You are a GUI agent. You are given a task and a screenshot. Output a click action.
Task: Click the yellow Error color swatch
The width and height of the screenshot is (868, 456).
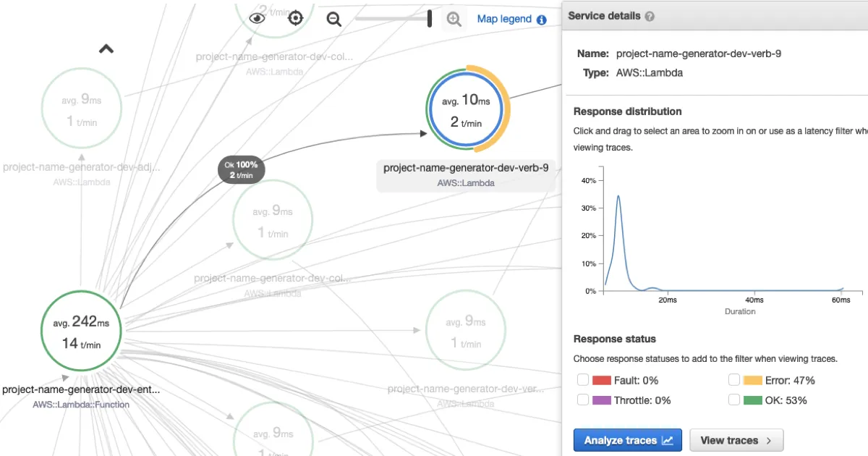click(753, 380)
